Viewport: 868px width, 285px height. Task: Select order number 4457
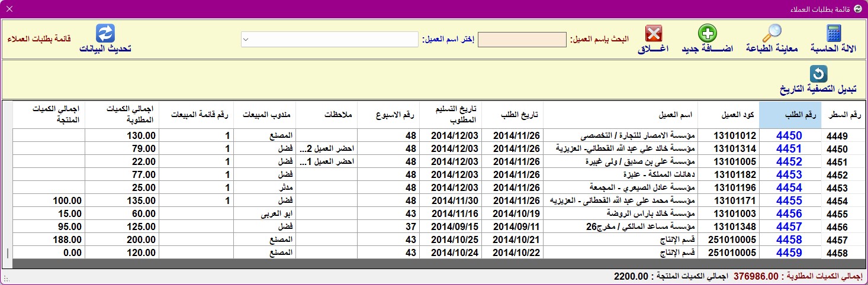click(x=790, y=226)
